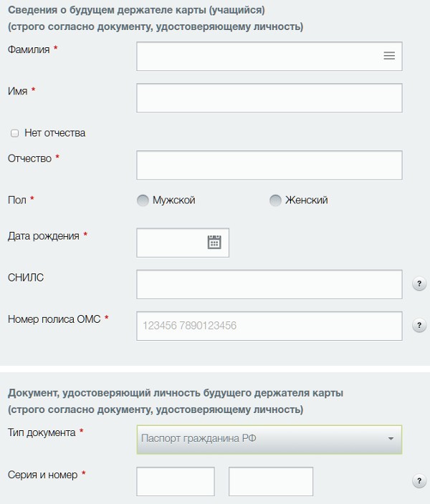Click the Фамилия input field

point(269,57)
